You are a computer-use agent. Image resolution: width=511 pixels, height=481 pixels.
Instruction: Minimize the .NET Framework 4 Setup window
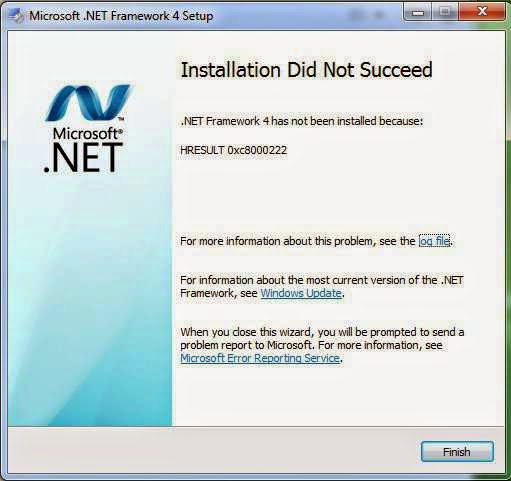[418, 12]
